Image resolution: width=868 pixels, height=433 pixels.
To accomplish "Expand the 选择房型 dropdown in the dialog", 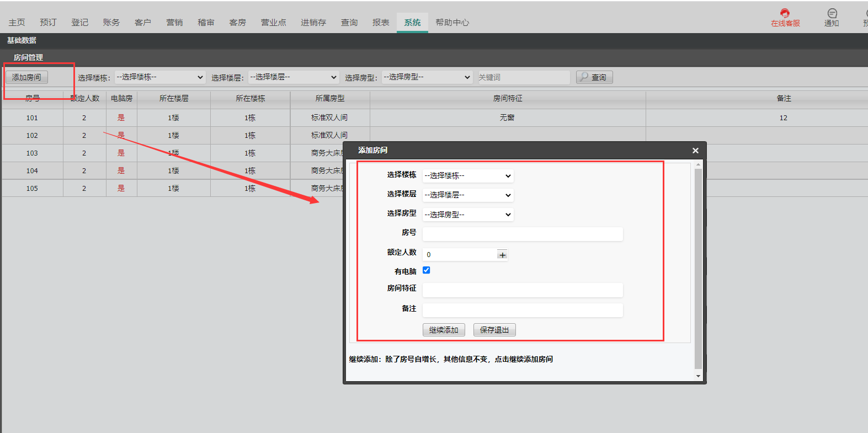I will click(468, 215).
